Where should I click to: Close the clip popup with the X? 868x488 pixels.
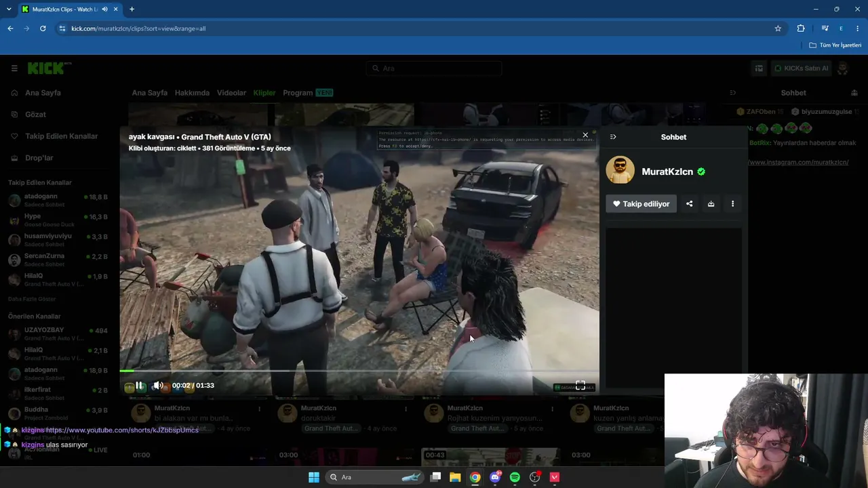pyautogui.click(x=586, y=135)
